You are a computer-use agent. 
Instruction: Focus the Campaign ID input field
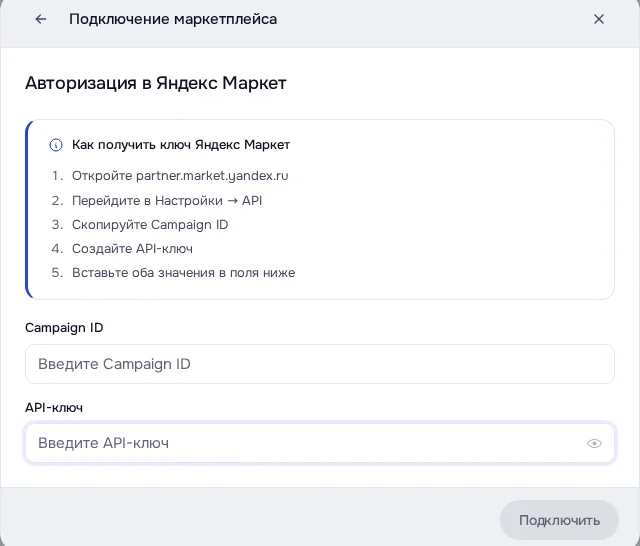point(320,364)
